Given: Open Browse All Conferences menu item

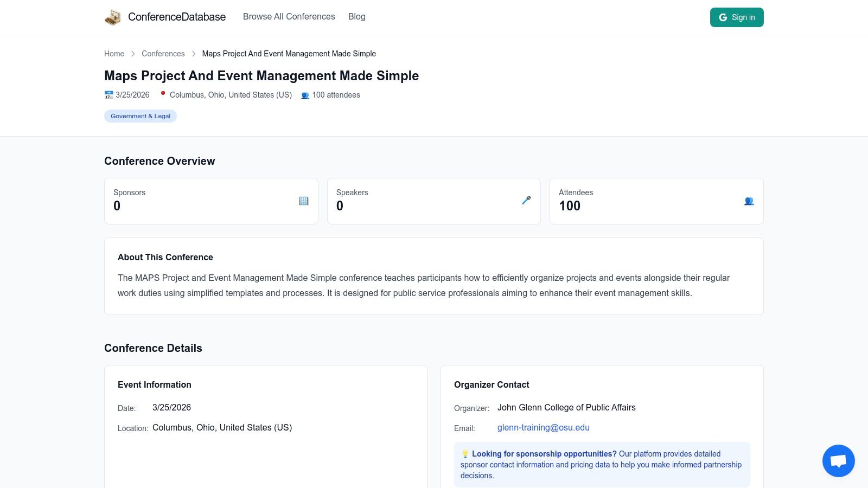Looking at the screenshot, I should pos(289,17).
